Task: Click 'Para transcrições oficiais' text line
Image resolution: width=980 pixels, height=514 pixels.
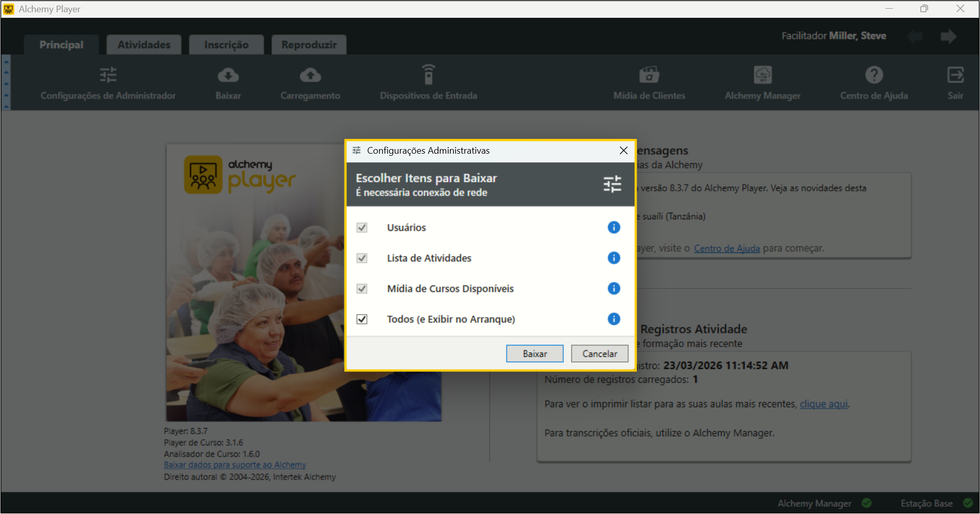Action: coord(659,433)
